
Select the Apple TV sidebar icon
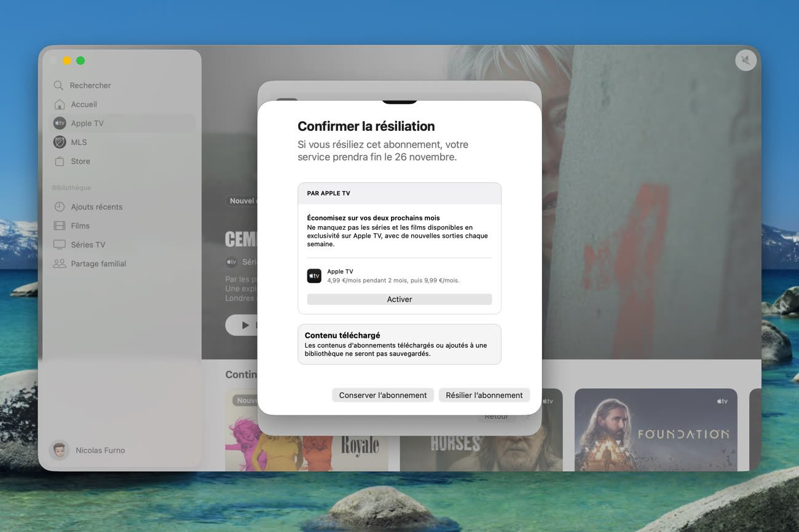point(59,123)
